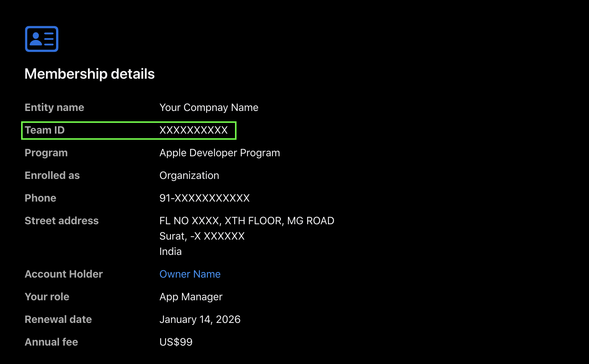Select the Membership details heading
The image size is (589, 364).
(89, 74)
